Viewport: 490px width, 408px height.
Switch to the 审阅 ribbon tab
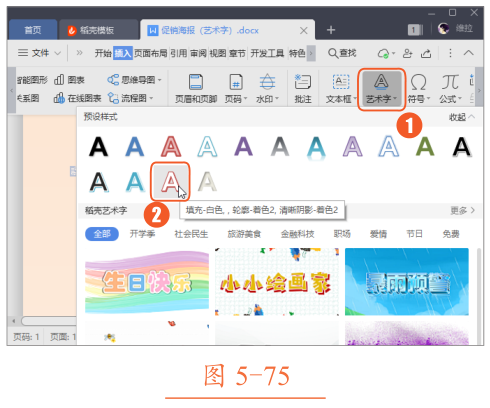click(x=198, y=53)
